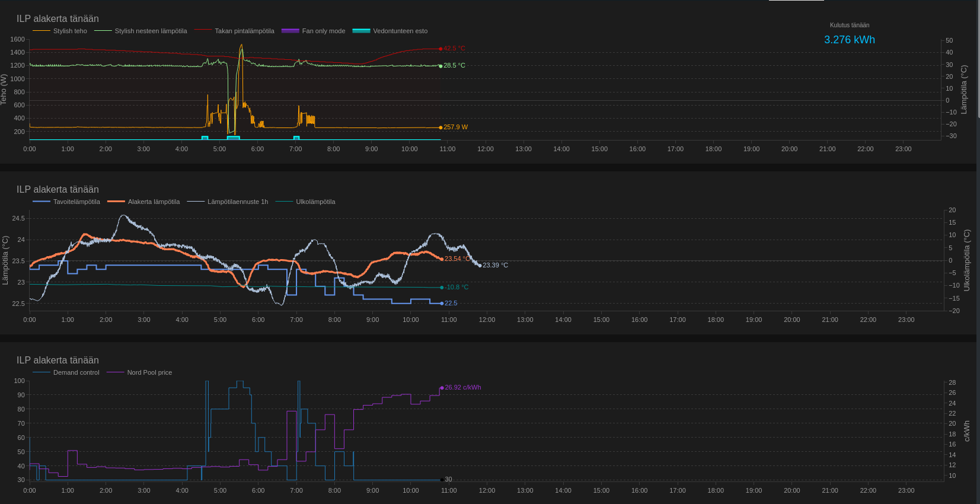Click the 26.92 c/kWh price marker

[x=442, y=388]
